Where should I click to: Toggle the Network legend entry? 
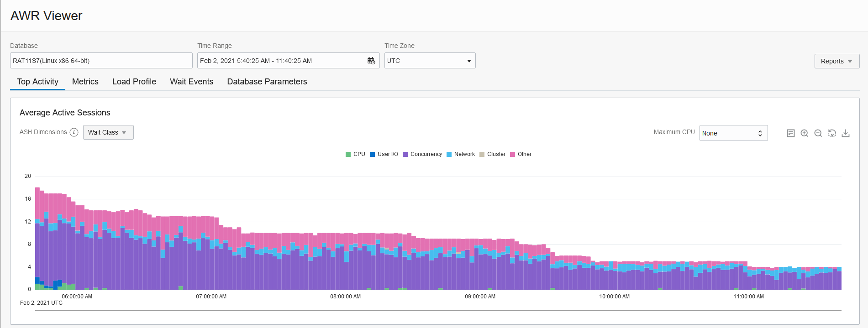(x=460, y=154)
